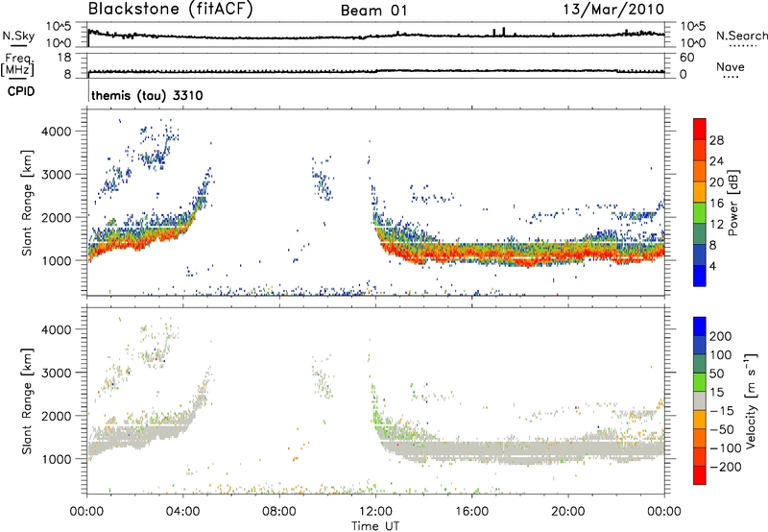This screenshot has width=768, height=532.
Task: Click the 'Freq. [MHz]' axis label
Action: (17, 65)
